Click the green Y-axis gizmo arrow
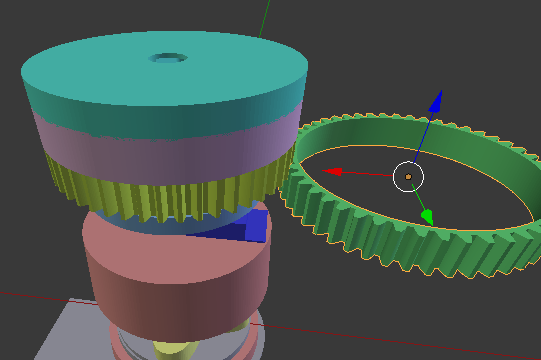Viewport: 541px width, 360px height. (x=427, y=217)
